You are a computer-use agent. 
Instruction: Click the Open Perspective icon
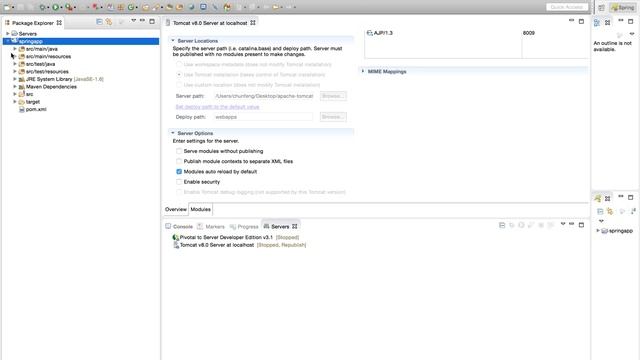tap(601, 7)
